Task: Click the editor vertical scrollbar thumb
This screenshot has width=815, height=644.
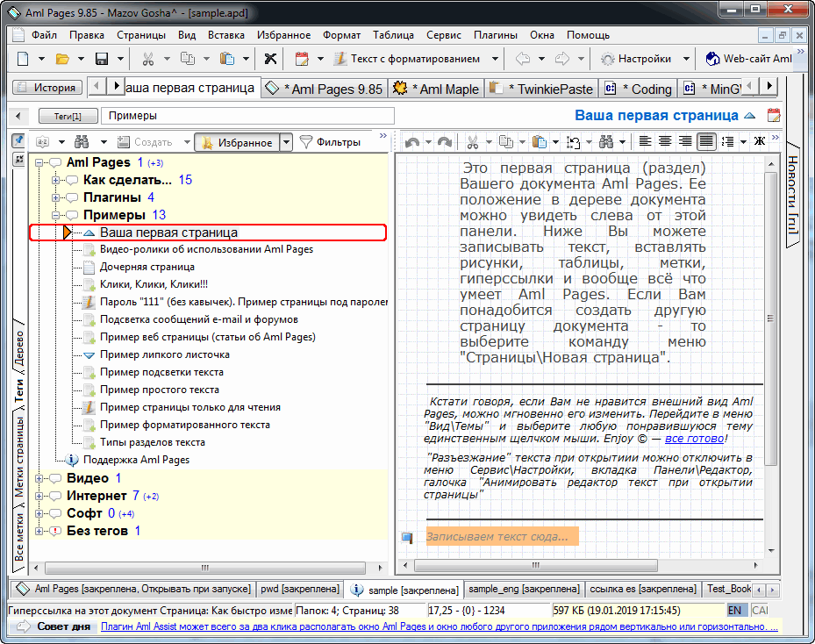Action: pyautogui.click(x=771, y=318)
